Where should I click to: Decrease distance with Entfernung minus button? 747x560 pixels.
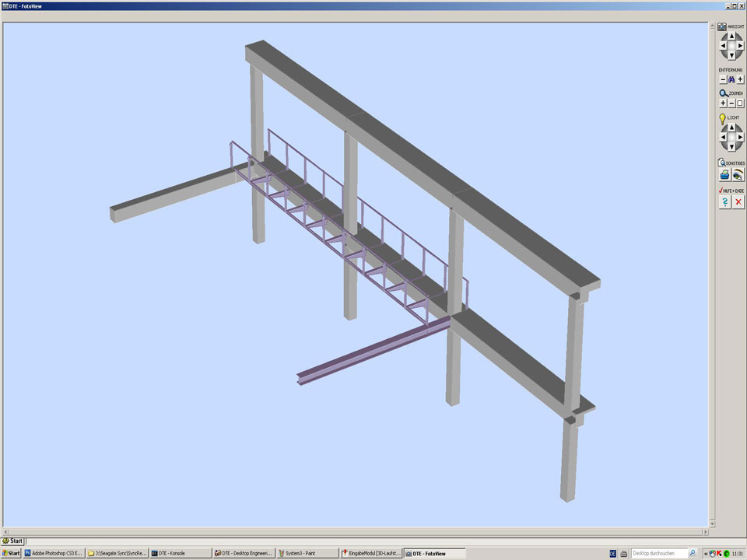point(723,79)
